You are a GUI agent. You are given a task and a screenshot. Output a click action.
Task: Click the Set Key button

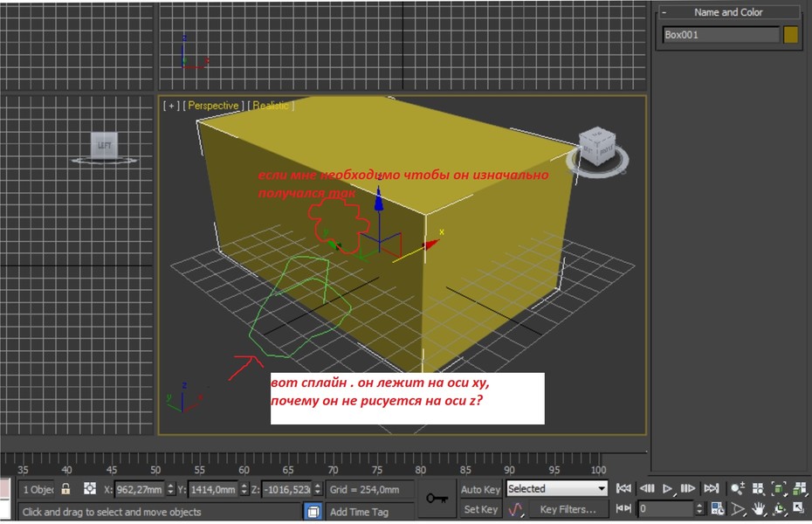click(480, 509)
